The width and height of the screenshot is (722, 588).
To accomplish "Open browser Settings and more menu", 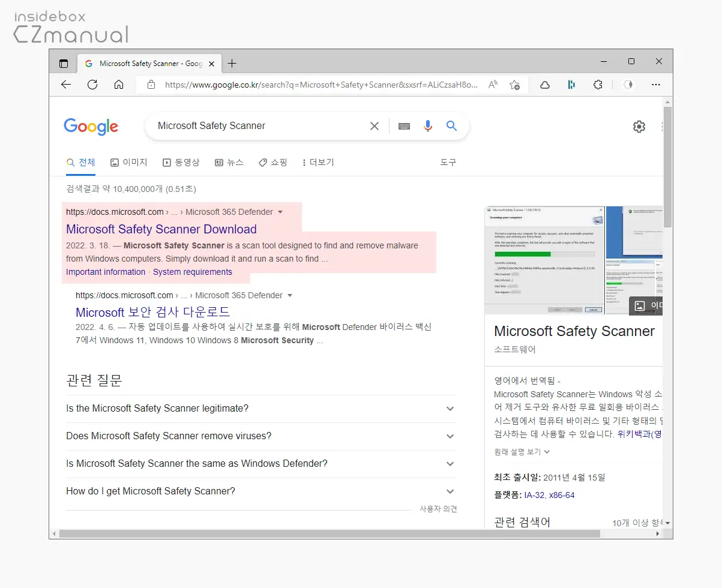I will 656,85.
